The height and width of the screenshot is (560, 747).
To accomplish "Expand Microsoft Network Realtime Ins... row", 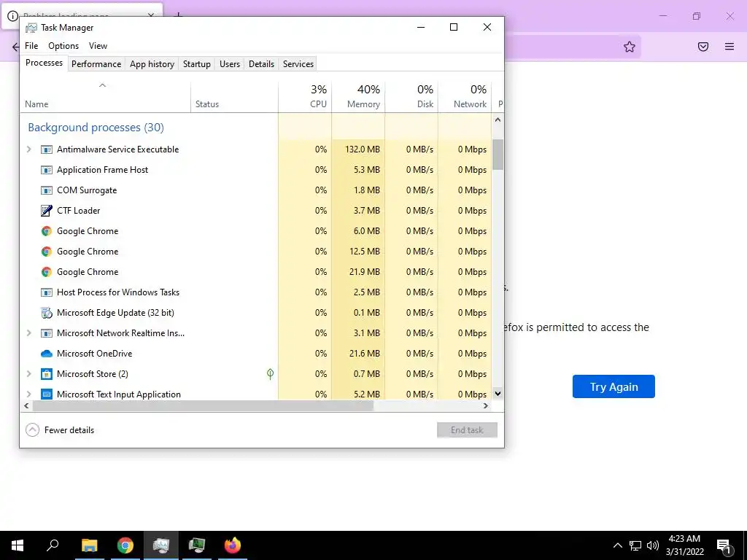I will click(29, 333).
